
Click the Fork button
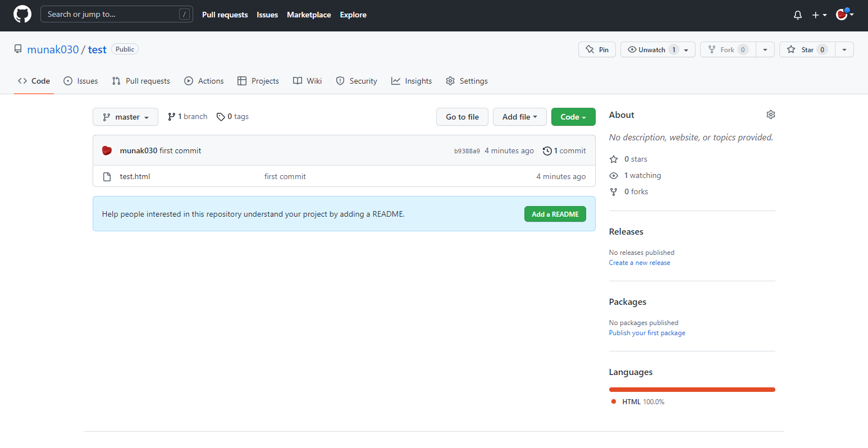coord(728,49)
